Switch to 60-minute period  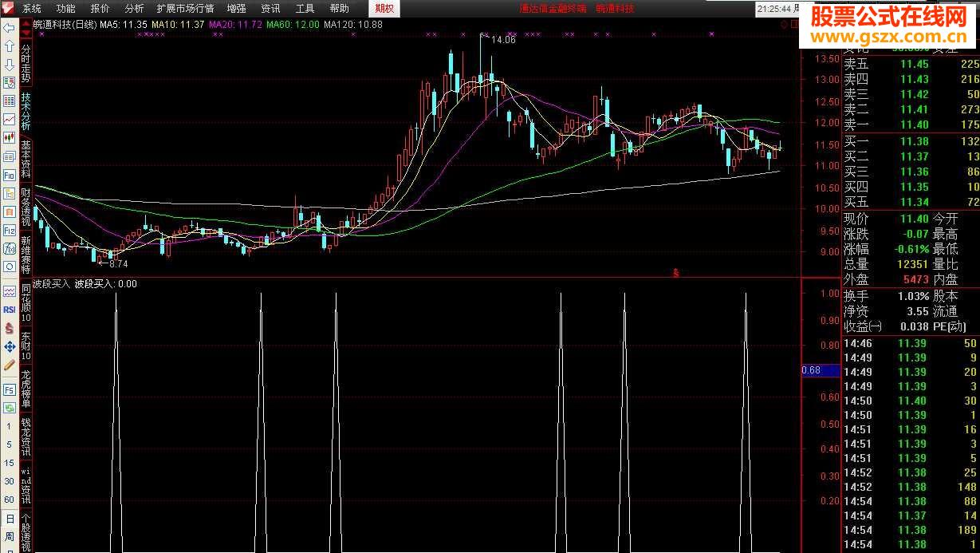click(10, 500)
